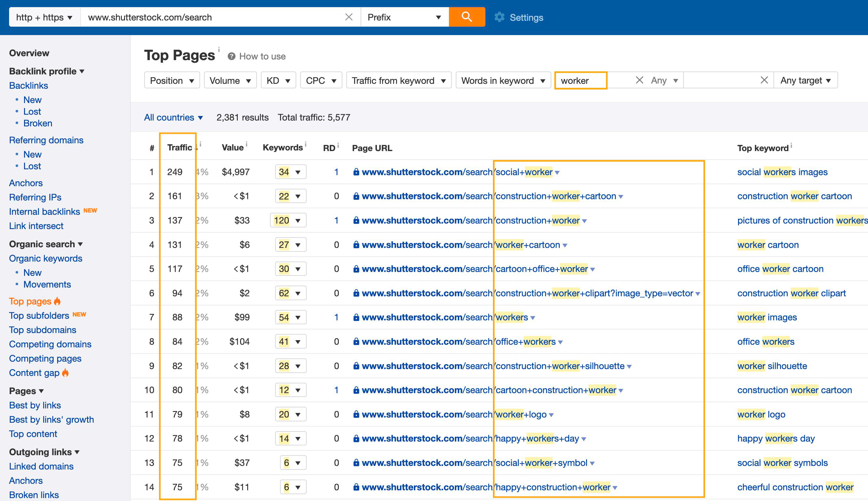
Task: Expand the KD filter dropdown
Action: [278, 81]
